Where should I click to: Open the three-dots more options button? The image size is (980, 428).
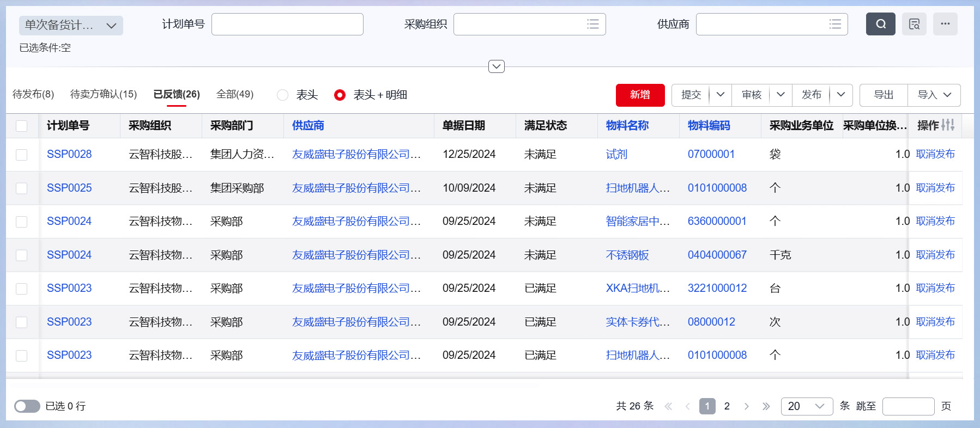click(x=945, y=24)
